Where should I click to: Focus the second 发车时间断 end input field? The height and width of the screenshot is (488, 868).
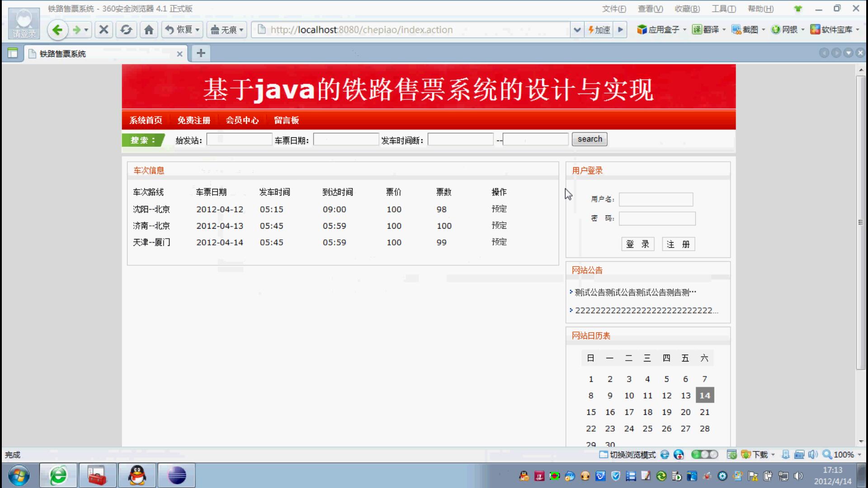pyautogui.click(x=536, y=139)
